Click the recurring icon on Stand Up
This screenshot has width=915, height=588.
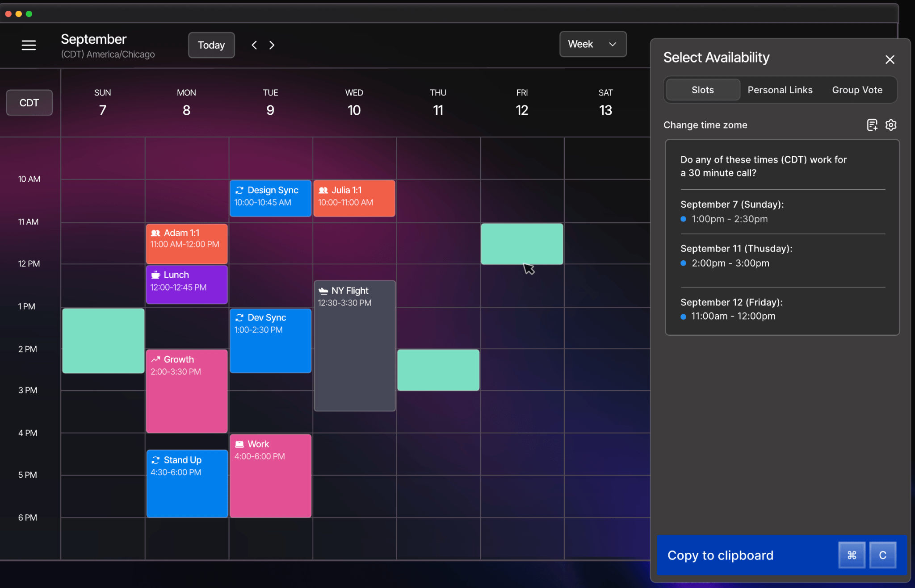pos(155,460)
